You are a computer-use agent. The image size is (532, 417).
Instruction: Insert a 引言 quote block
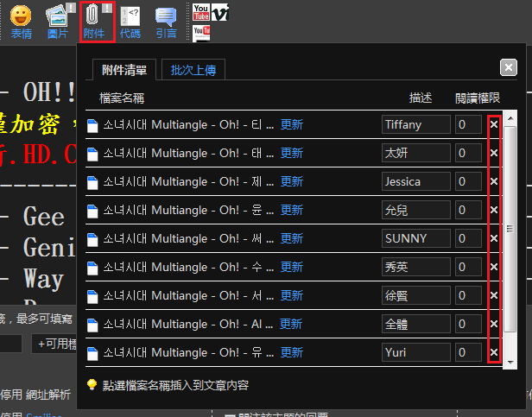[166, 22]
